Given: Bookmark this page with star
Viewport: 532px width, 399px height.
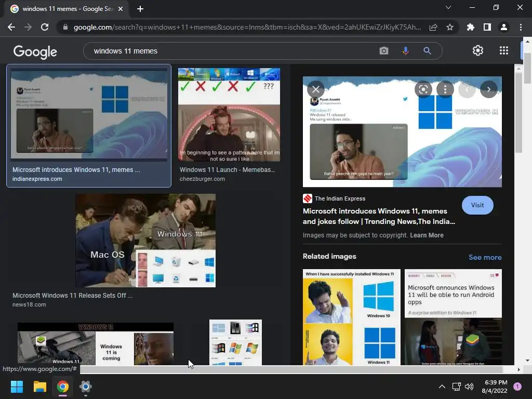Looking at the screenshot, I should coord(450,27).
